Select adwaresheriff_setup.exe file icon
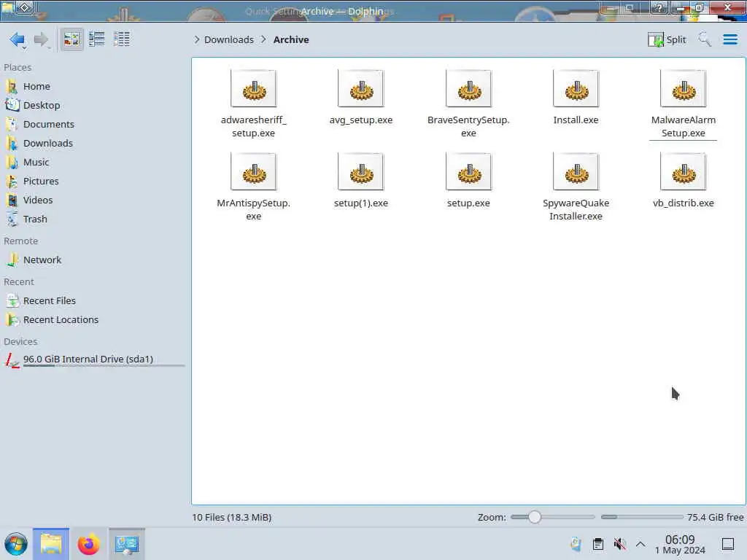Viewport: 747px width, 560px height. (x=253, y=88)
